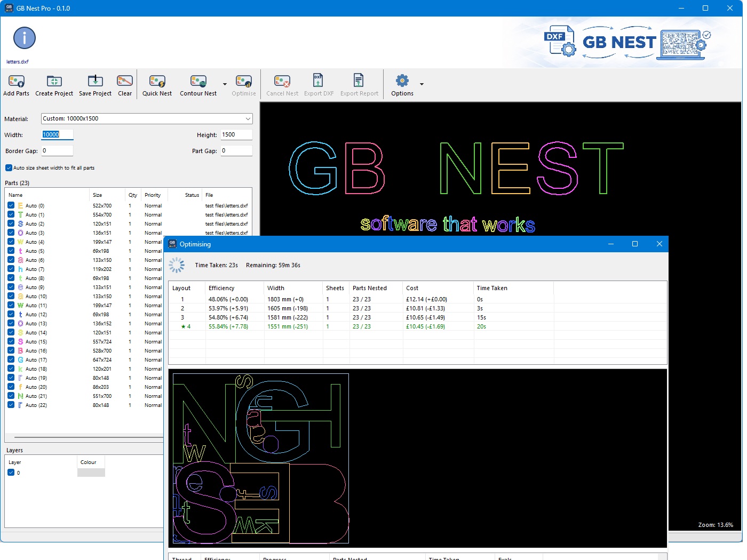Click the k part icon for Auto (18)

tap(20, 369)
